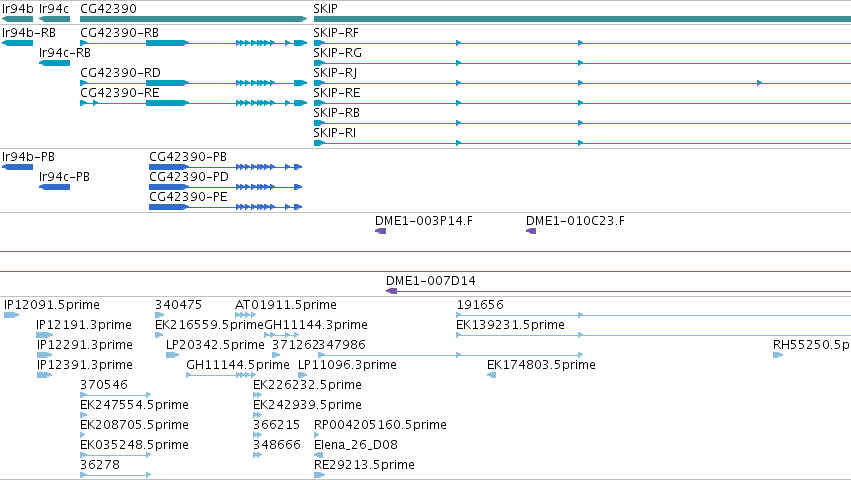Screen dimensions: 851x480
Task: Click feature label 348666
Action: (x=277, y=445)
